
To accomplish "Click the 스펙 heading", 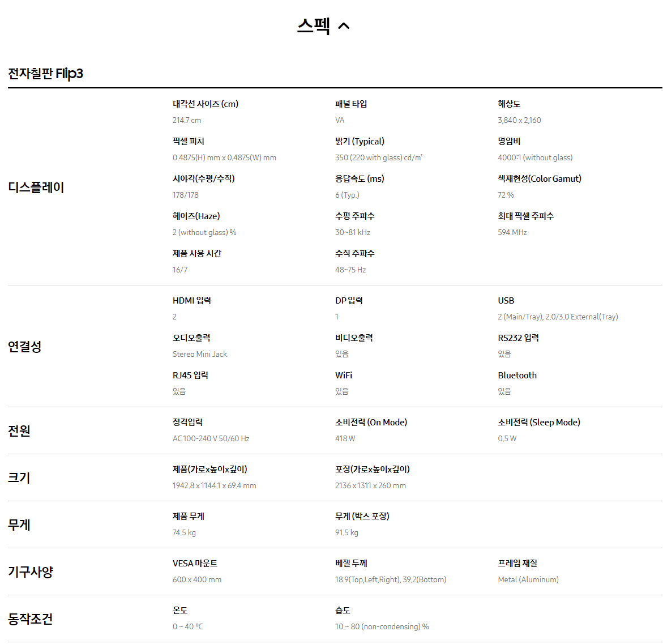I will (313, 26).
